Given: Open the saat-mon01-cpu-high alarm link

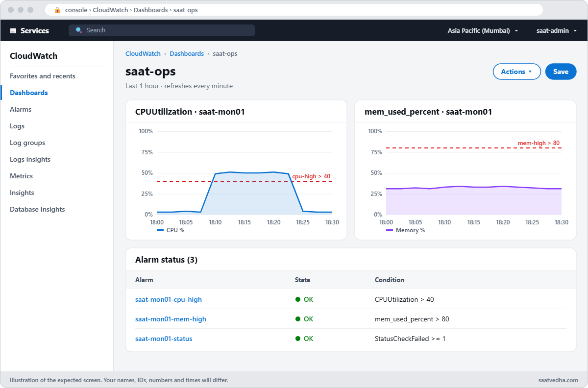Looking at the screenshot, I should pos(169,299).
